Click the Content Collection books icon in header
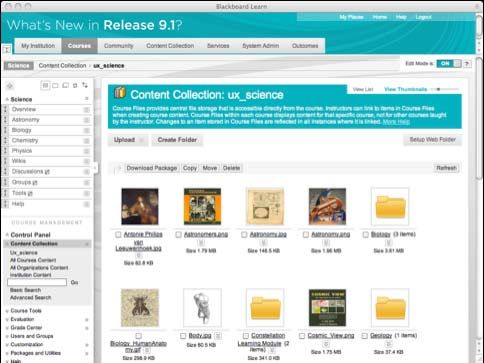484x363 pixels. (x=120, y=92)
